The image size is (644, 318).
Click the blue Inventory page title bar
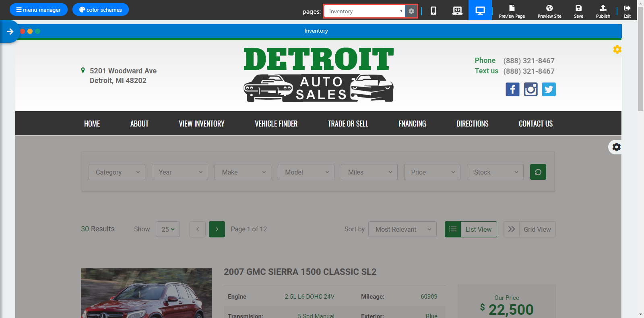coord(318,31)
